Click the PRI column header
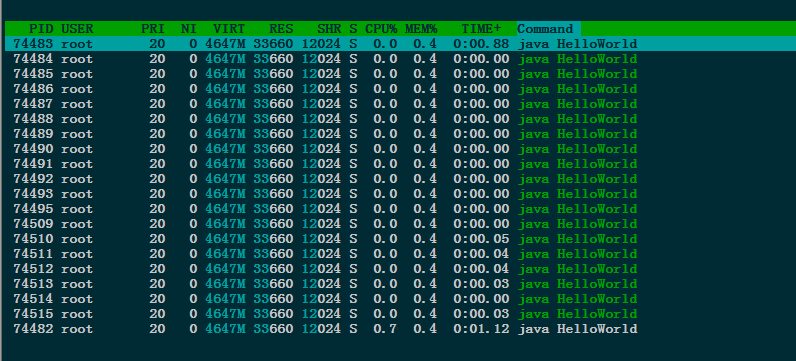This screenshot has height=361, width=796. click(x=153, y=29)
